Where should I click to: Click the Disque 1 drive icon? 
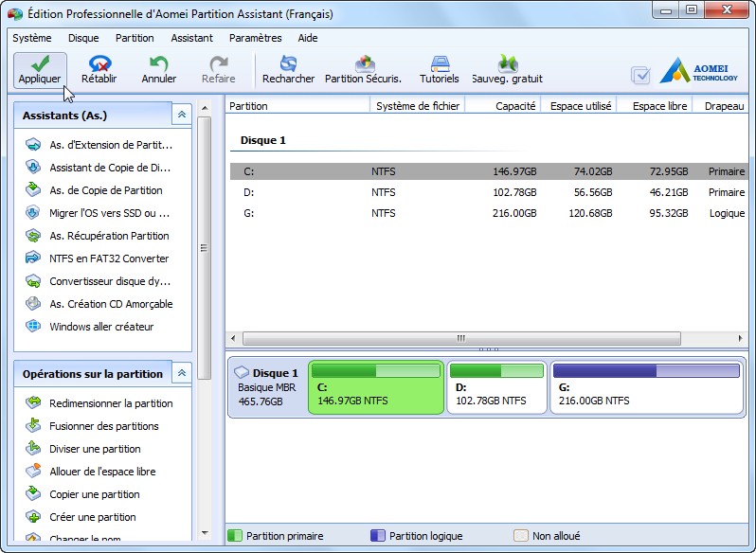pos(242,373)
